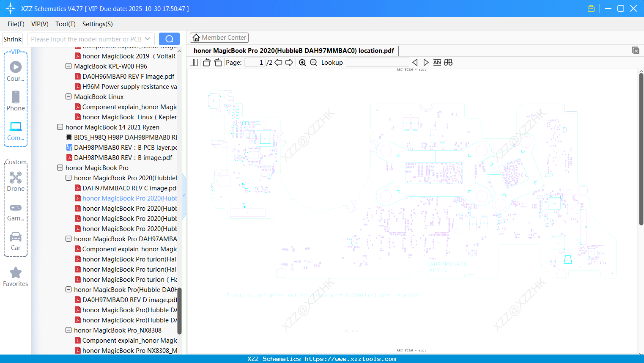Click the binoculars search icon
This screenshot has height=363, width=644.
pyautogui.click(x=448, y=62)
